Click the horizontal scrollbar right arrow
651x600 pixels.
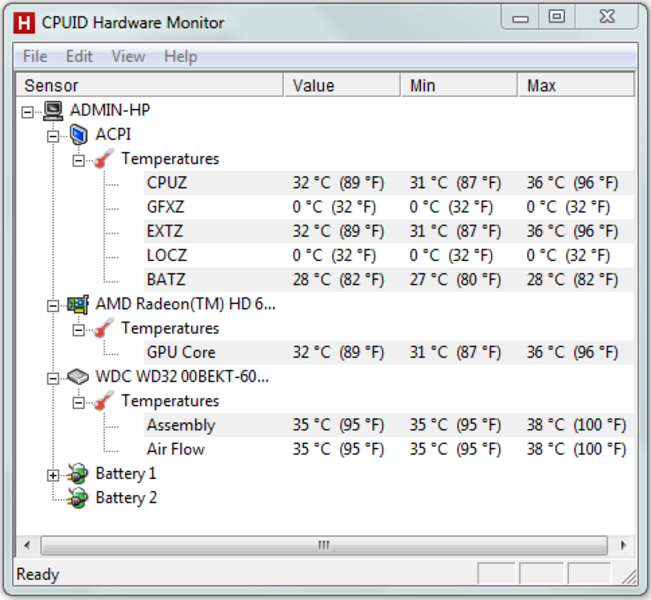pos(623,545)
